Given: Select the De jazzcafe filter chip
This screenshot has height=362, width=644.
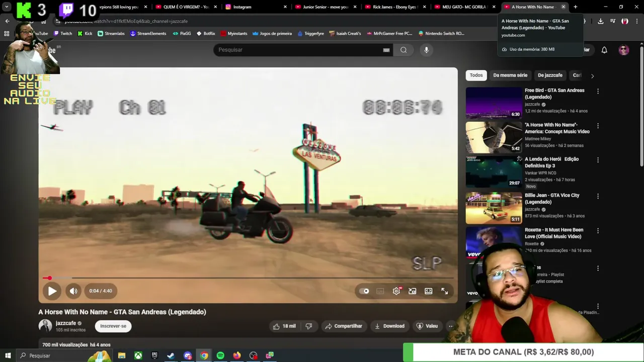Looking at the screenshot, I should coord(550,75).
